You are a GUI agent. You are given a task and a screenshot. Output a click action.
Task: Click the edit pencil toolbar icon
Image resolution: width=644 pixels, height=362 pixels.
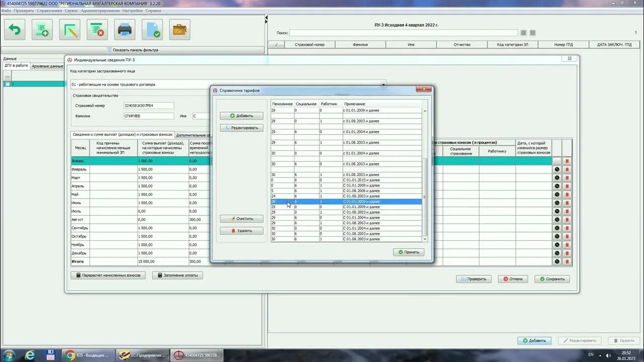[x=70, y=30]
